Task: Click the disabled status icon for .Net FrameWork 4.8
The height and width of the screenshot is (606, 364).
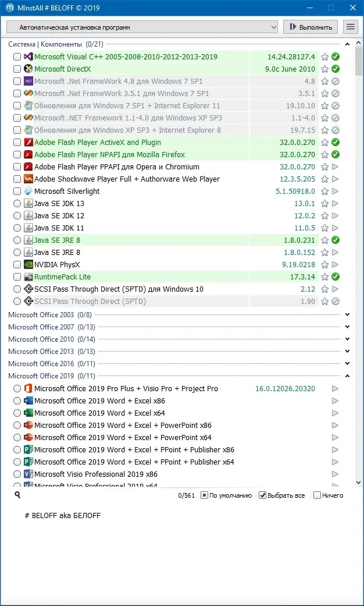Action: coord(336,81)
